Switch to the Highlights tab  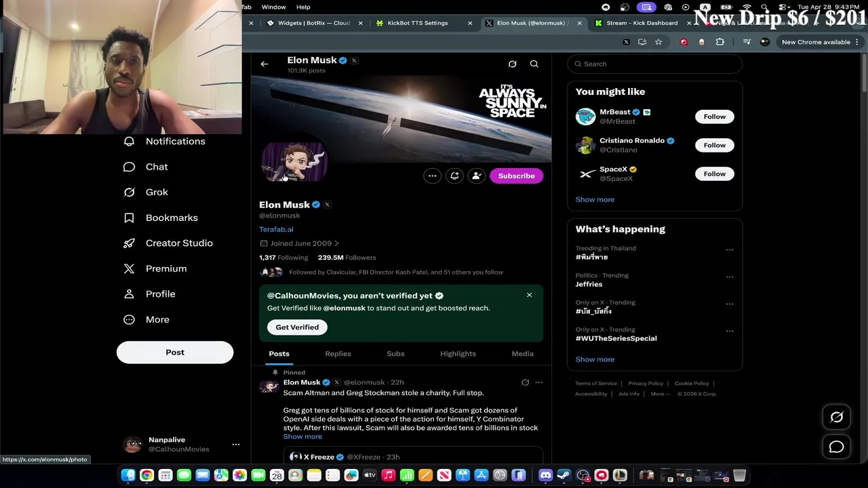pos(458,354)
